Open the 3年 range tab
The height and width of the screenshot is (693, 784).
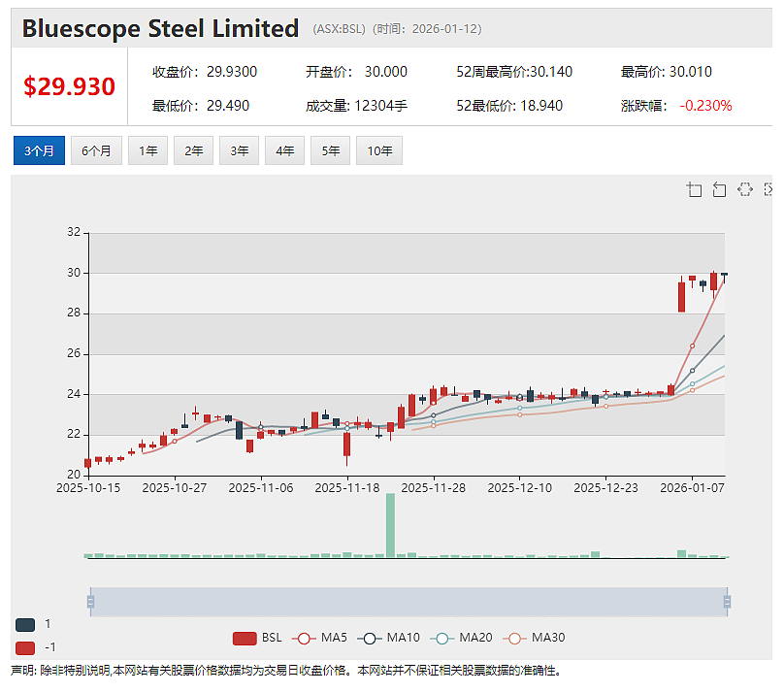239,150
